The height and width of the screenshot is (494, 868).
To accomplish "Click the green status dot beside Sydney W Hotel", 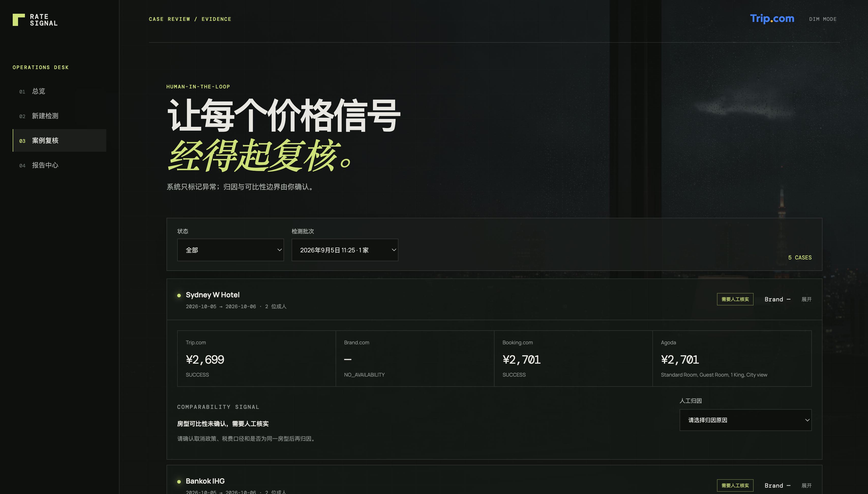I will click(179, 296).
